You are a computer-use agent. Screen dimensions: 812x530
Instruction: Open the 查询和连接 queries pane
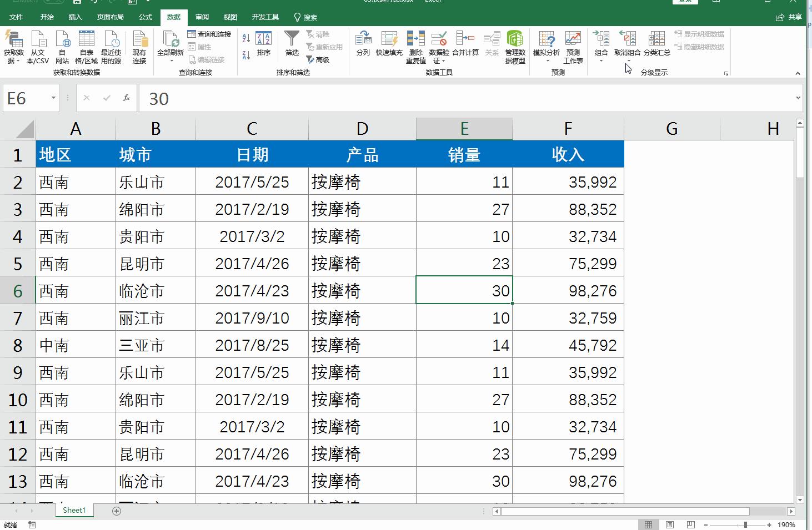pyautogui.click(x=209, y=33)
